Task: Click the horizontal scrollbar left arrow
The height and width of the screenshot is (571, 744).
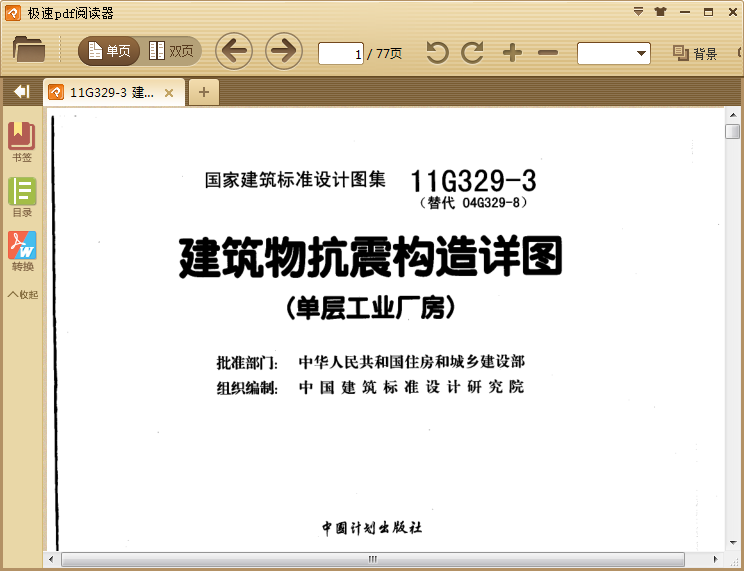Action: coord(51,560)
